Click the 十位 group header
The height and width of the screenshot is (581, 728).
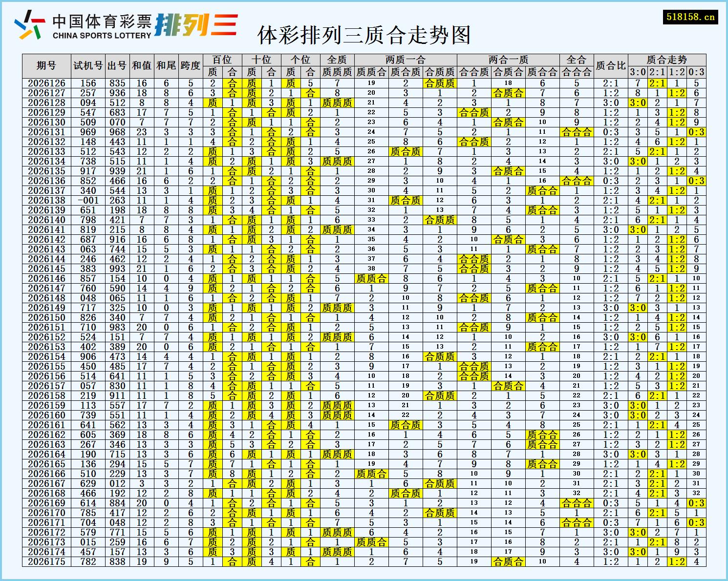(x=261, y=60)
